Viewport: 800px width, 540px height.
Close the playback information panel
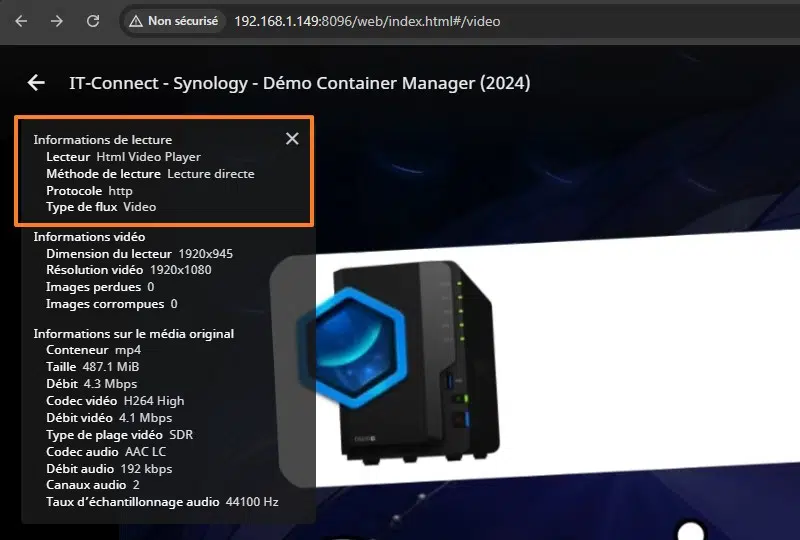[x=292, y=139]
